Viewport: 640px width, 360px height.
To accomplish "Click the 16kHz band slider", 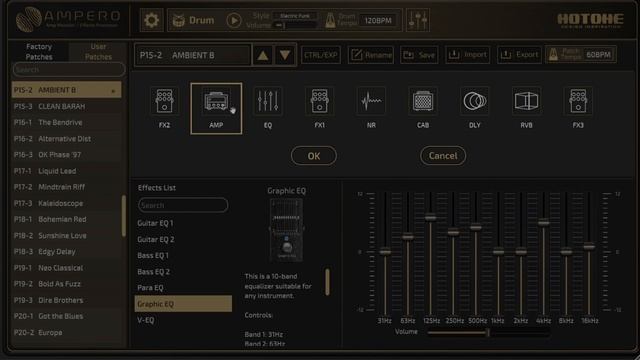I will point(589,246).
